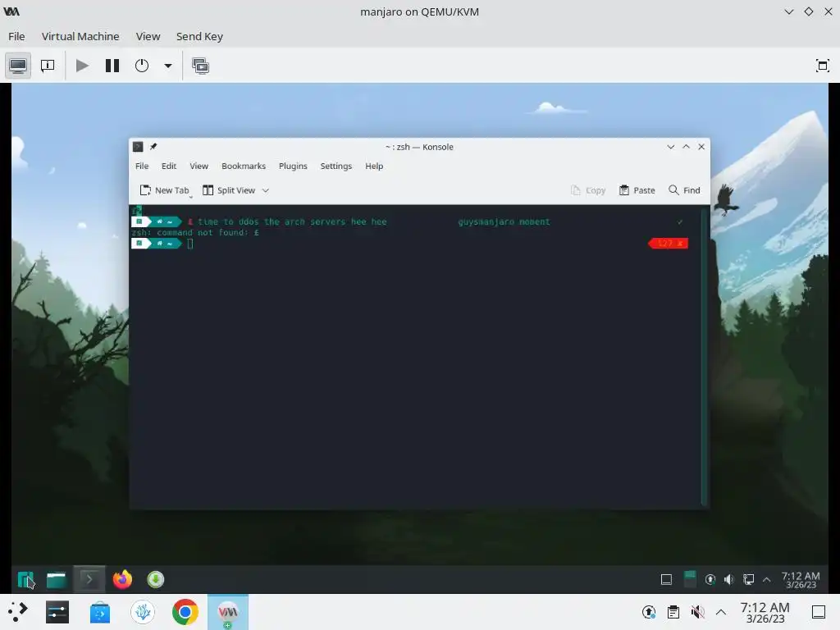Expand guest hidden tray icons arrow
840x630 pixels.
coord(767,579)
